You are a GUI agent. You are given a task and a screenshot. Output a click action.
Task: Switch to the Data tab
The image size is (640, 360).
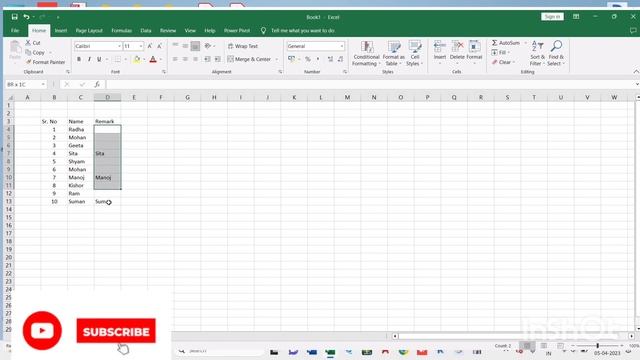(146, 31)
